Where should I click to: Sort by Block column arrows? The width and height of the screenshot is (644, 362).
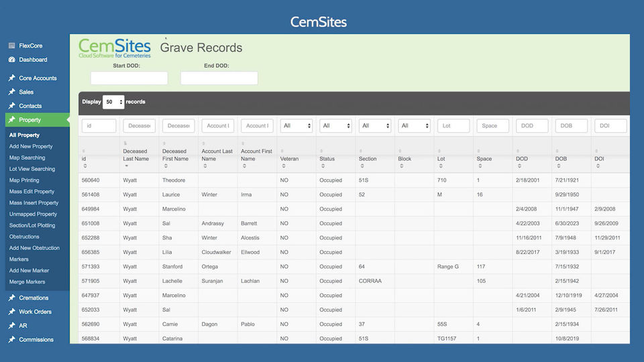point(401,166)
